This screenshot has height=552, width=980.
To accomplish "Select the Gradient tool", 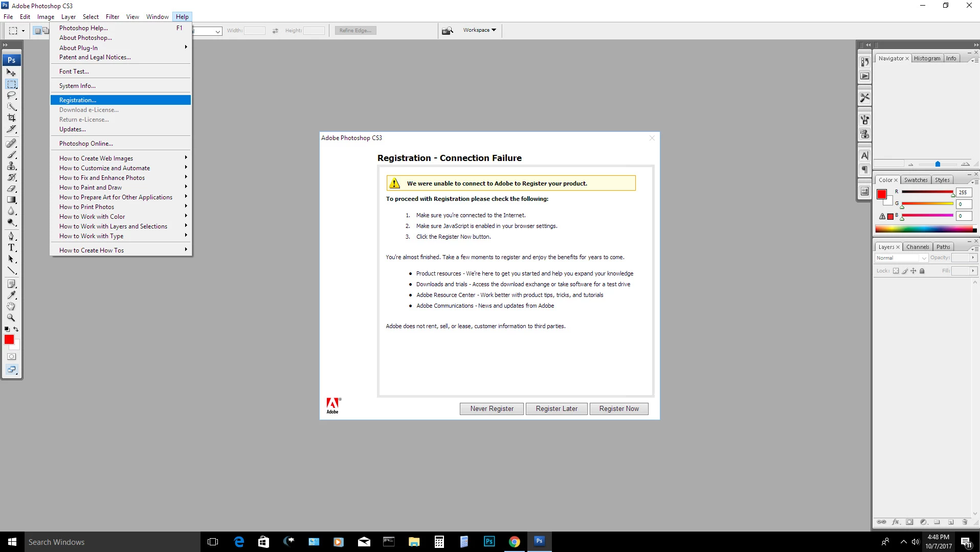I will point(11,200).
